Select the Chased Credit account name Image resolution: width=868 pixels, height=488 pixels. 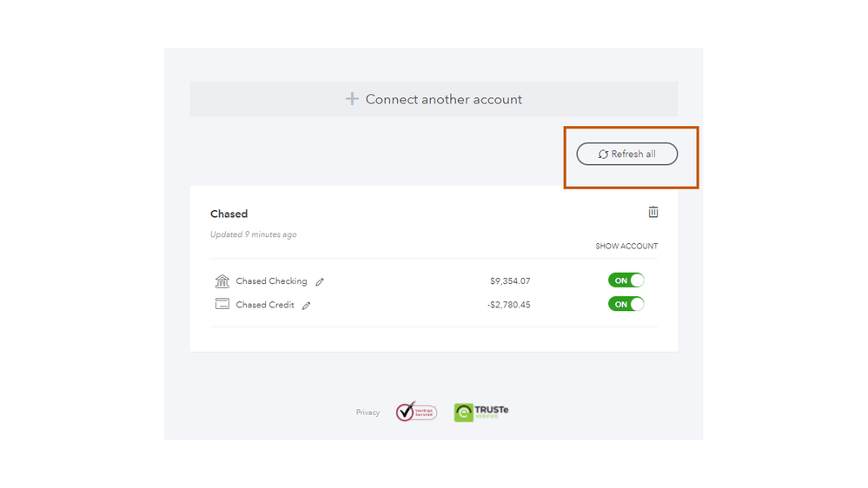pos(265,305)
